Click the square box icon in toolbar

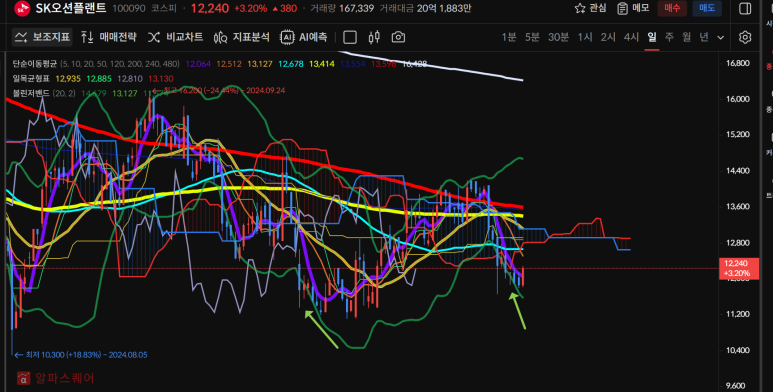pyautogui.click(x=350, y=37)
